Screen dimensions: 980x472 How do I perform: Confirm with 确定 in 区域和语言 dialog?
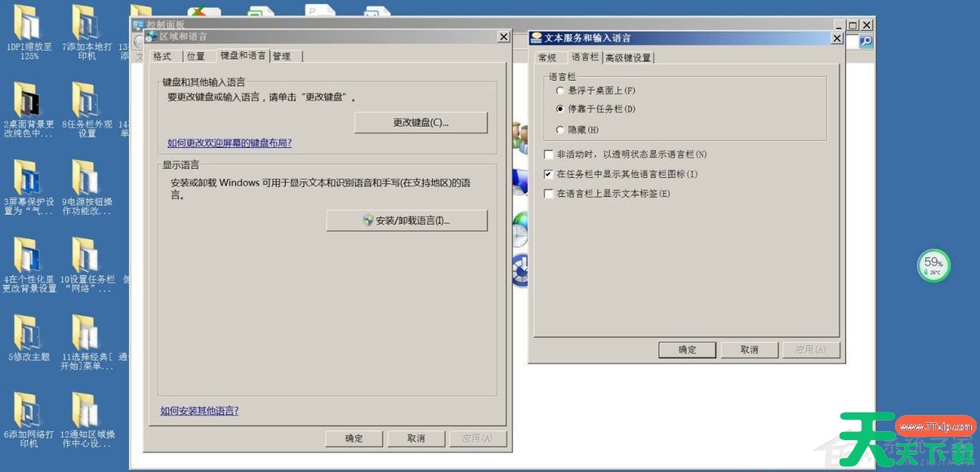tap(354, 439)
